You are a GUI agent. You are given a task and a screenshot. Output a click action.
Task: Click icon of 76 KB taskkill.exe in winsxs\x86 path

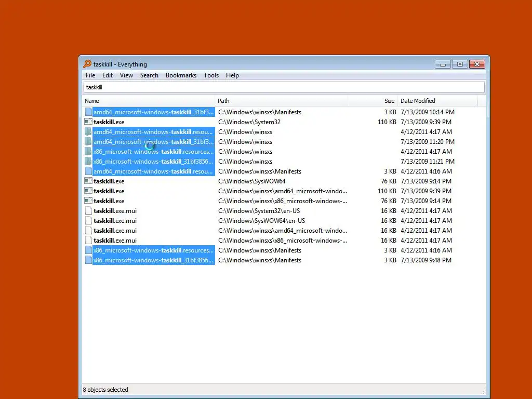point(88,201)
